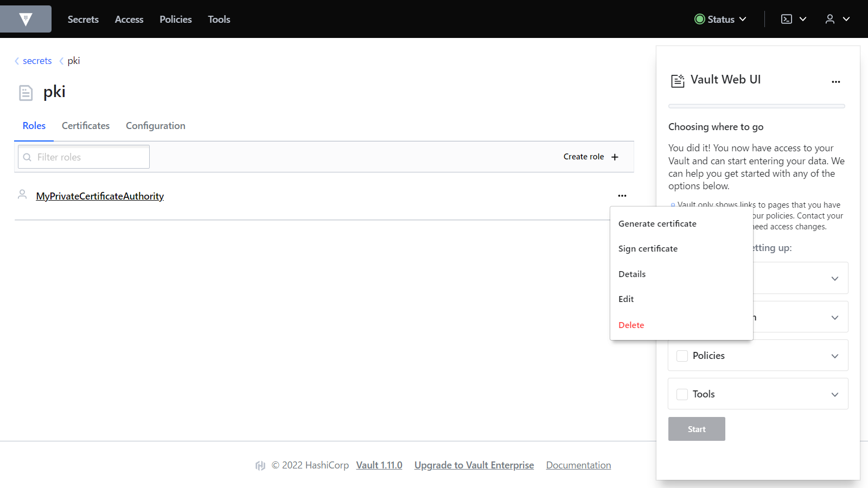Click the Vault Web UI ellipsis menu

click(x=835, y=82)
